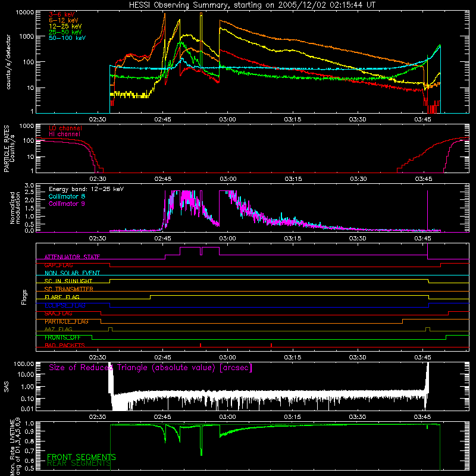This screenshot has height=476, width=476.
Task: Click the LO channel legend label
Action: pyautogui.click(x=65, y=128)
